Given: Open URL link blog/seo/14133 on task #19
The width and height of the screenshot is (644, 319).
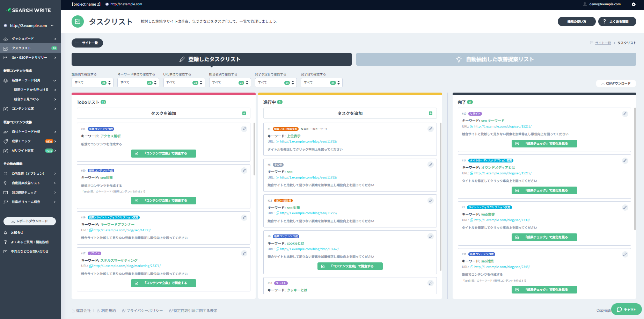Looking at the screenshot, I should tap(122, 230).
